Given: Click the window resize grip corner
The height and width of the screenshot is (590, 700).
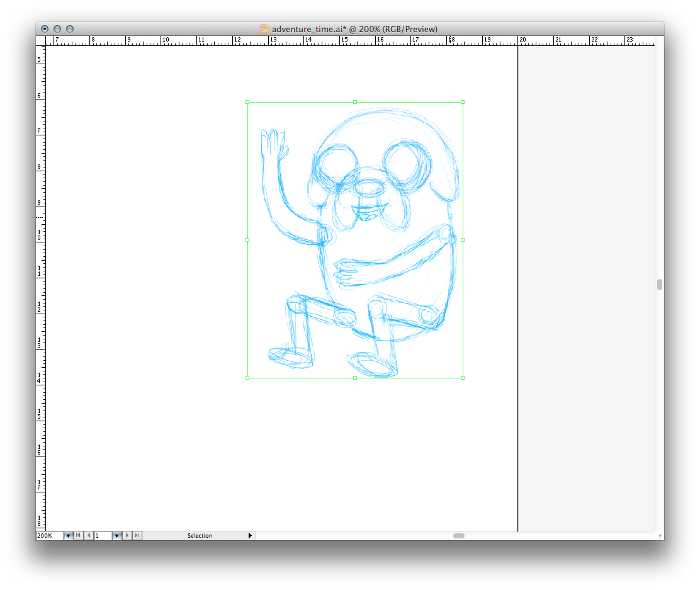Looking at the screenshot, I should [659, 536].
